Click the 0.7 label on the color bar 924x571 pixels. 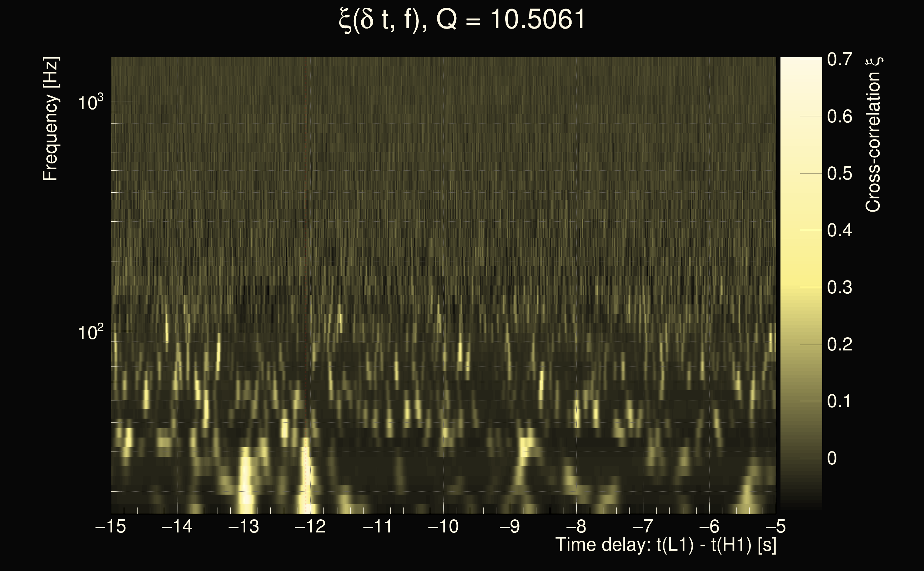(839, 59)
